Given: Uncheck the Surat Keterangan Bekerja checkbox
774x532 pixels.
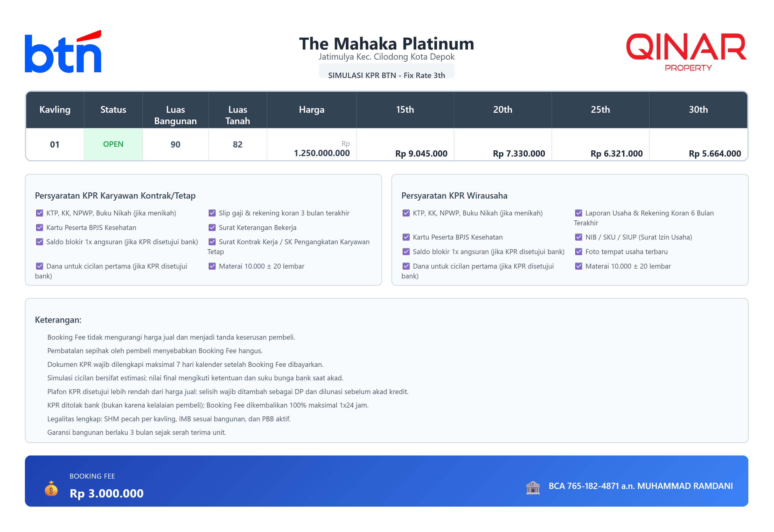Looking at the screenshot, I should [x=212, y=228].
